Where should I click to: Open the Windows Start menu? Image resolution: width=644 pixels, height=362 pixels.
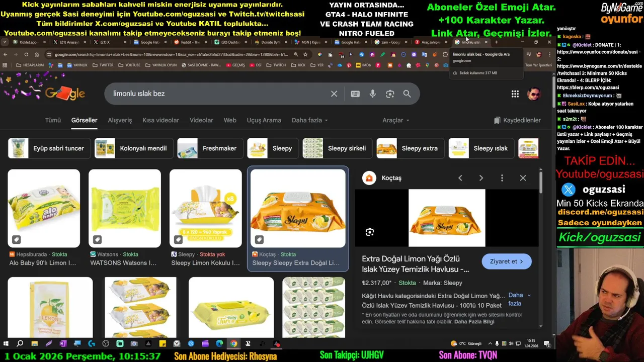[x=6, y=344]
